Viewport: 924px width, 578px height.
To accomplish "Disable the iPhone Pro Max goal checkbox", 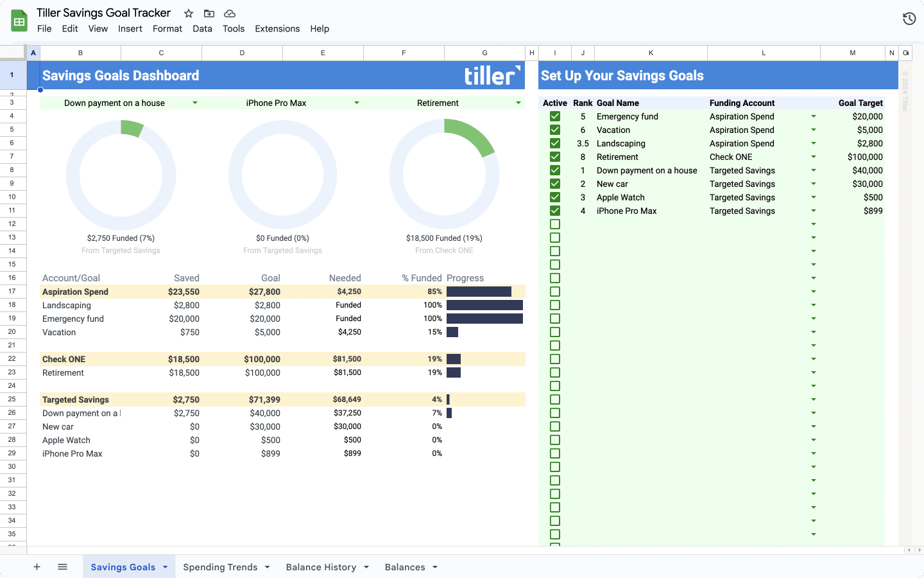I will [x=555, y=211].
